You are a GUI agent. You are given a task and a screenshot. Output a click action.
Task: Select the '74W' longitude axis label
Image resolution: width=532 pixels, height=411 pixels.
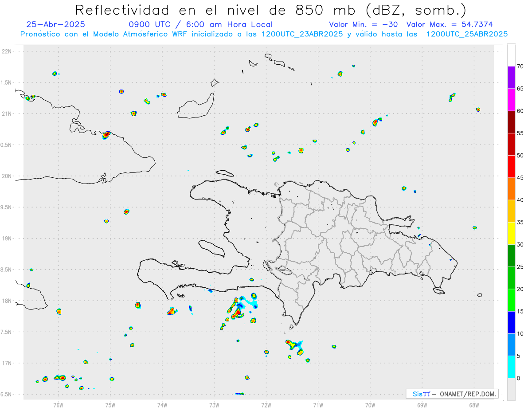click(162, 405)
